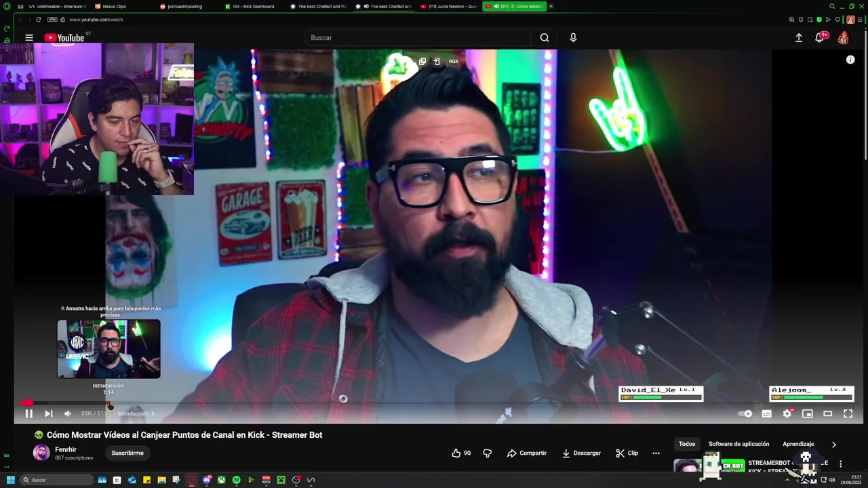Enable miniplayer mode
Viewport: 868px width, 488px height.
808,413
